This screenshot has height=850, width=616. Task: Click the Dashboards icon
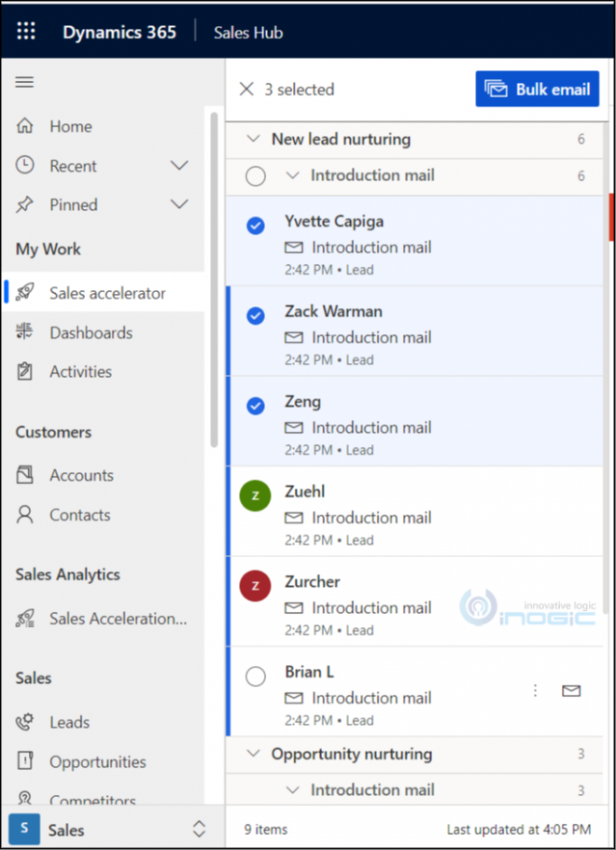click(25, 331)
